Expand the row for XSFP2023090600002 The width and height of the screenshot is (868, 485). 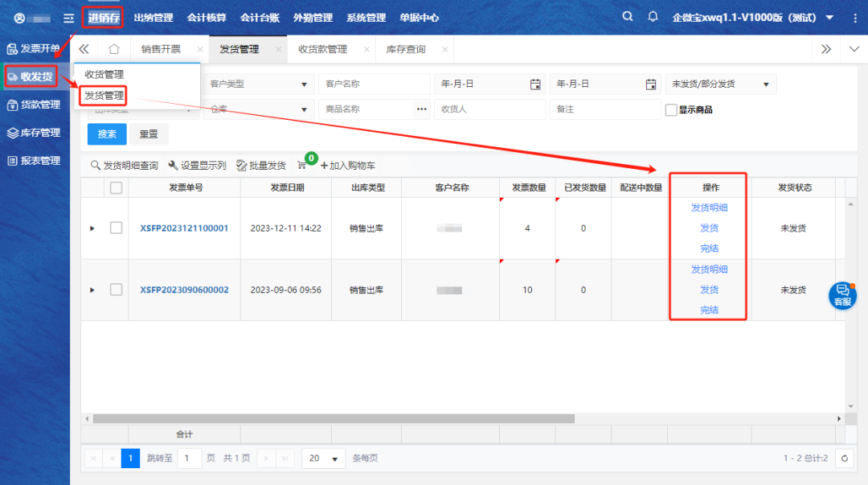click(92, 290)
